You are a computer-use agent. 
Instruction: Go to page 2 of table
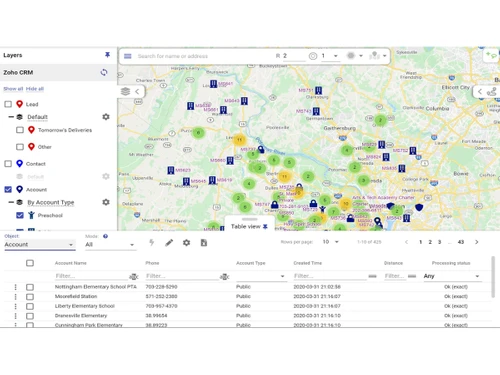coord(430,242)
